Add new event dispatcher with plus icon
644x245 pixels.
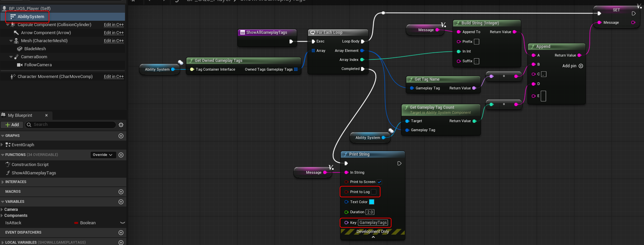tap(121, 233)
